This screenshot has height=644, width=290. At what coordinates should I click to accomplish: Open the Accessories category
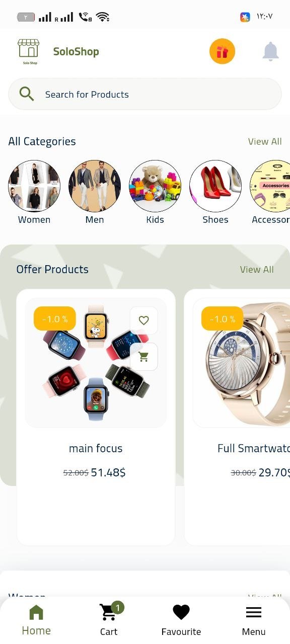click(x=270, y=192)
